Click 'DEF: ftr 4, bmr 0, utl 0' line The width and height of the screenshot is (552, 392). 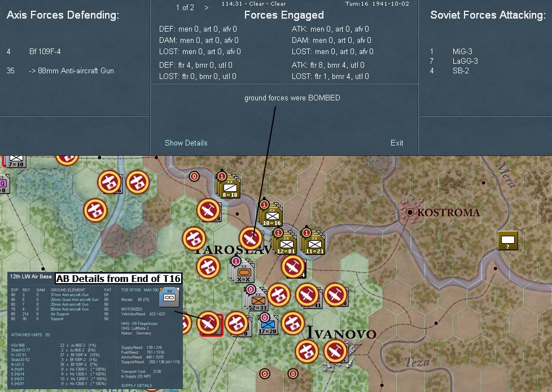point(196,65)
